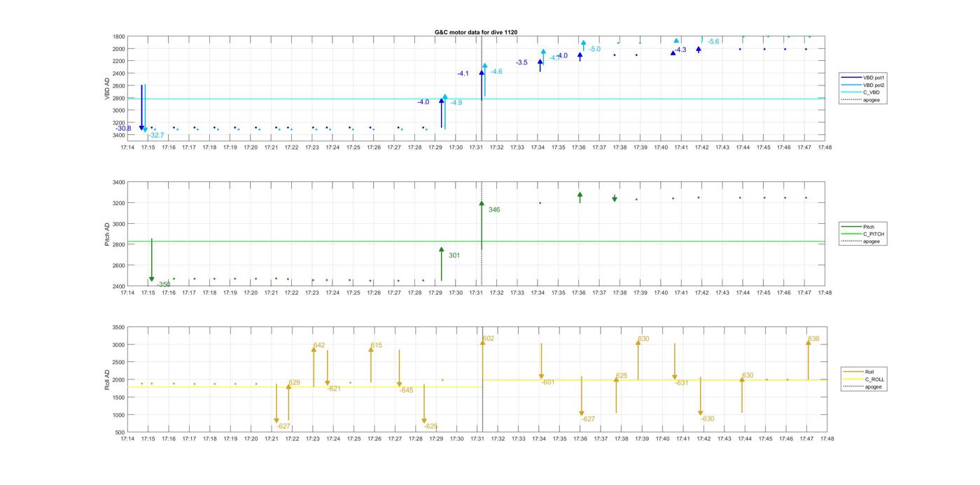This screenshot has width=980, height=485.
Task: Click the '-30.8' data label
Action: 123,129
